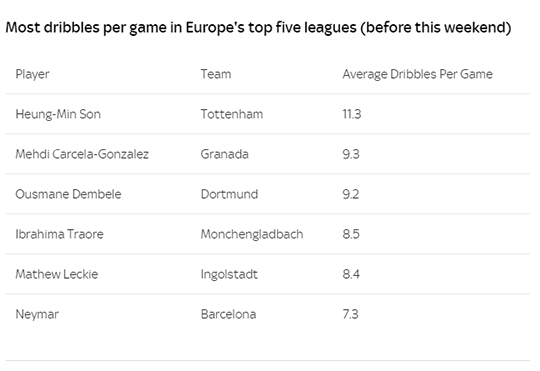The height and width of the screenshot is (371, 540).
Task: Select Neymar in the player column
Action: [x=37, y=315]
